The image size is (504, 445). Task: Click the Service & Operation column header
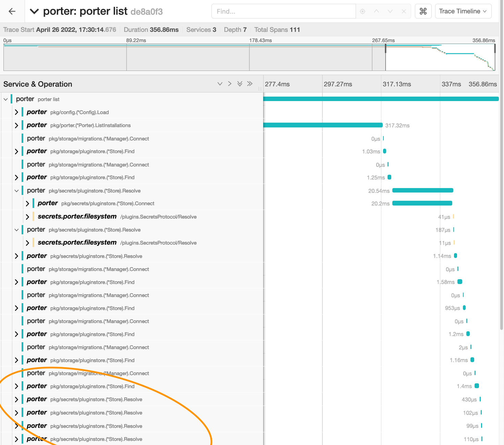(x=38, y=84)
